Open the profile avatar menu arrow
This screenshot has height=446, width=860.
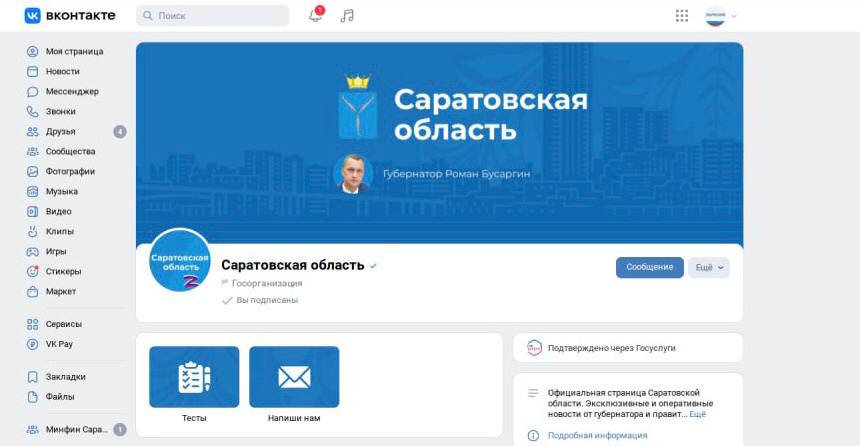pyautogui.click(x=734, y=16)
